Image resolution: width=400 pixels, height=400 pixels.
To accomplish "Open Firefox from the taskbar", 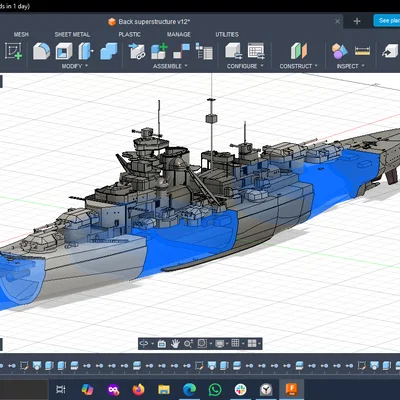I will (x=138, y=389).
